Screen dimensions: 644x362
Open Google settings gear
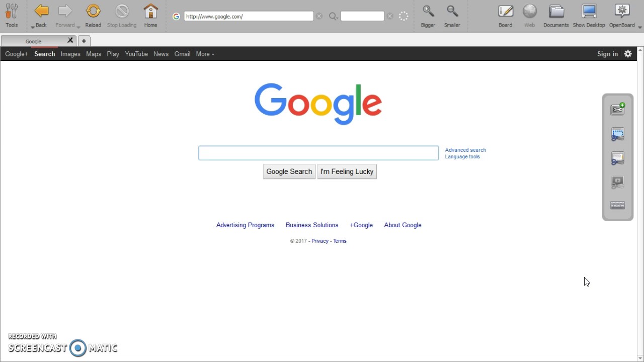(628, 54)
